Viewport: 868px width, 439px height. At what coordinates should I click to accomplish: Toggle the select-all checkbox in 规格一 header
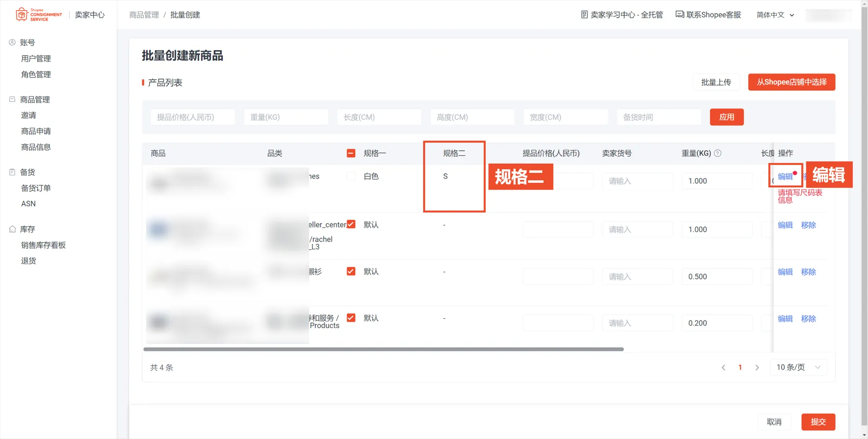pos(351,153)
